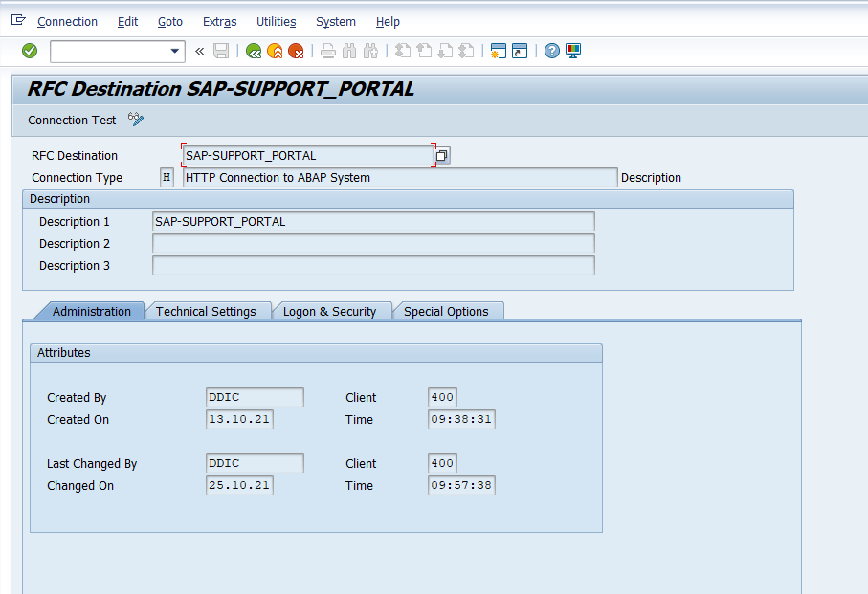This screenshot has width=868, height=594.
Task: Switch to the Technical Settings tab
Action: pyautogui.click(x=206, y=311)
